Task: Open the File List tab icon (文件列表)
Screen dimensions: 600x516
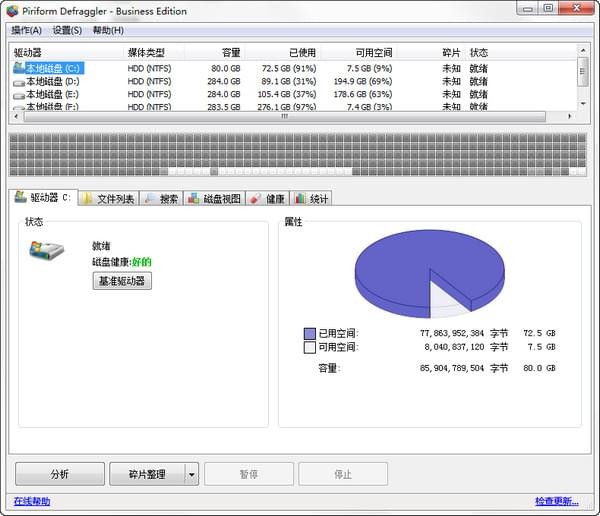Action: pyautogui.click(x=88, y=198)
